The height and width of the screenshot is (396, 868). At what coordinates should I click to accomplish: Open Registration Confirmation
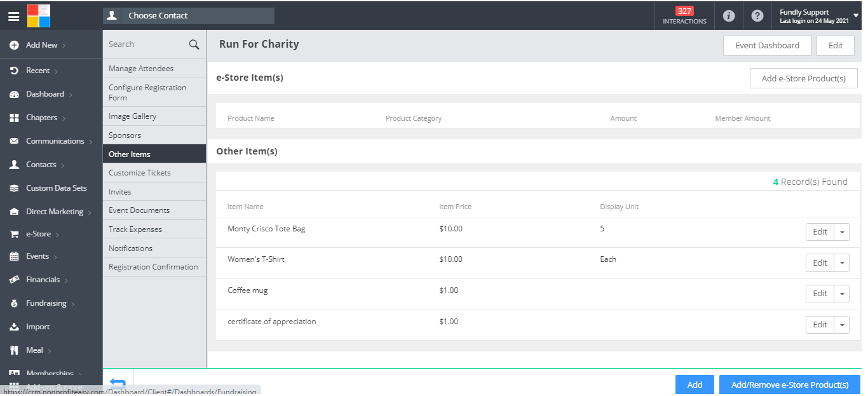(154, 267)
